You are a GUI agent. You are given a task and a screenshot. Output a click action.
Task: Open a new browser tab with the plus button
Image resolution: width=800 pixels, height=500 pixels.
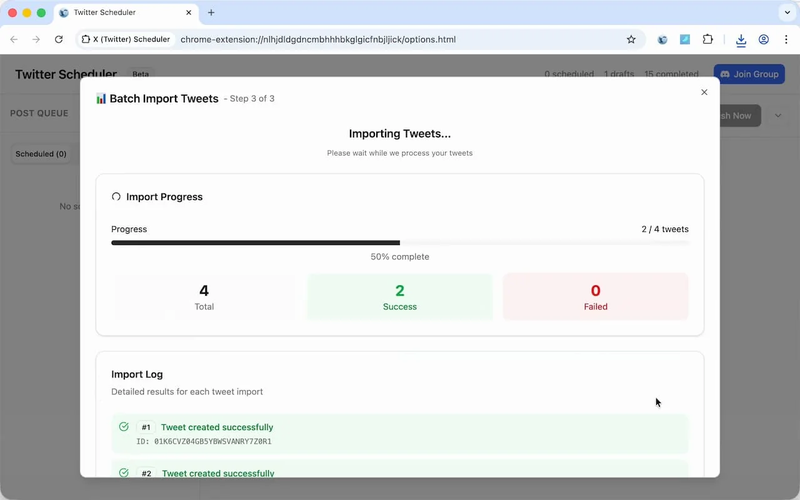pyautogui.click(x=211, y=13)
